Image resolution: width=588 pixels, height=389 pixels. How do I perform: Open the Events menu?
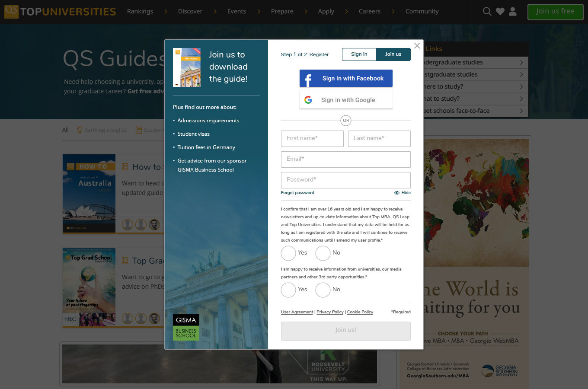236,12
